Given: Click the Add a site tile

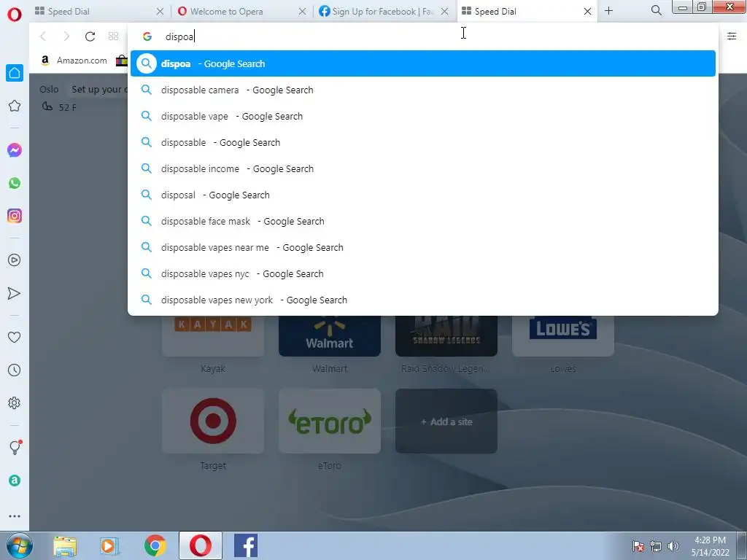Looking at the screenshot, I should pyautogui.click(x=446, y=421).
